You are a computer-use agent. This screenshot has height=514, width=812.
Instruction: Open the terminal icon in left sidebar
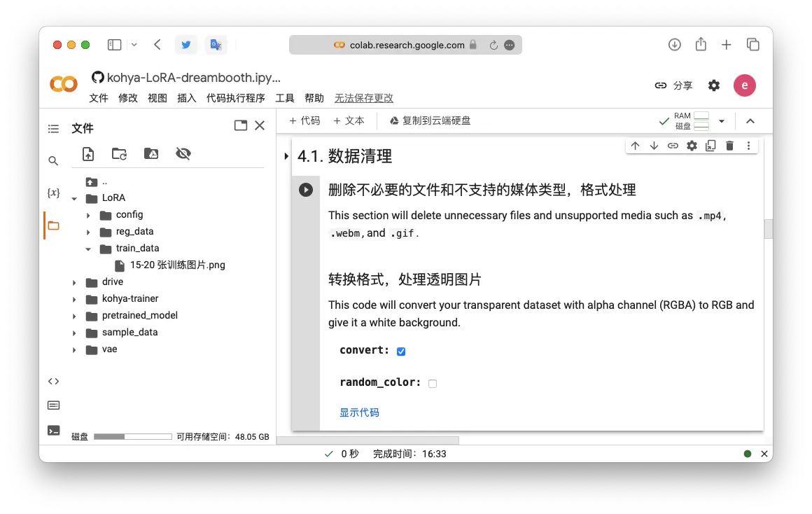(53, 431)
